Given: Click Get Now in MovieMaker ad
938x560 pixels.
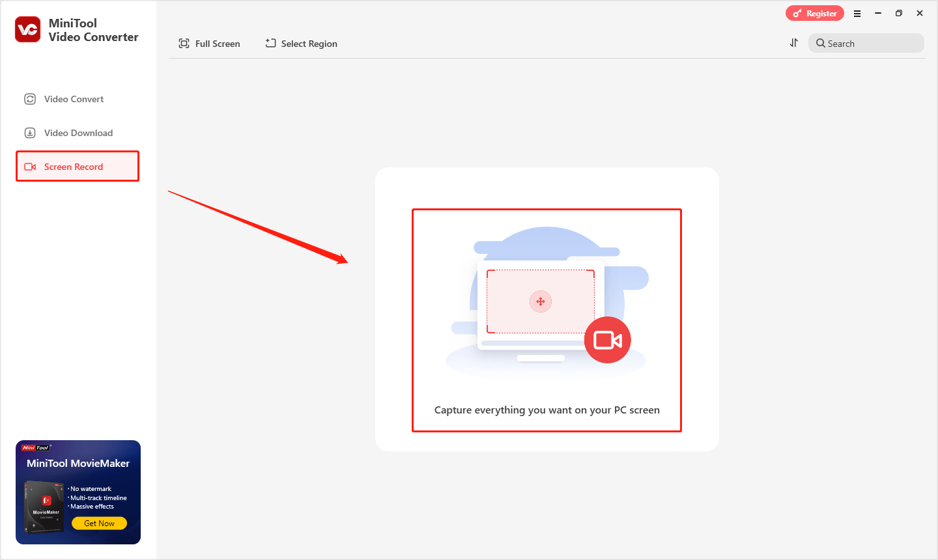Looking at the screenshot, I should click(x=99, y=523).
